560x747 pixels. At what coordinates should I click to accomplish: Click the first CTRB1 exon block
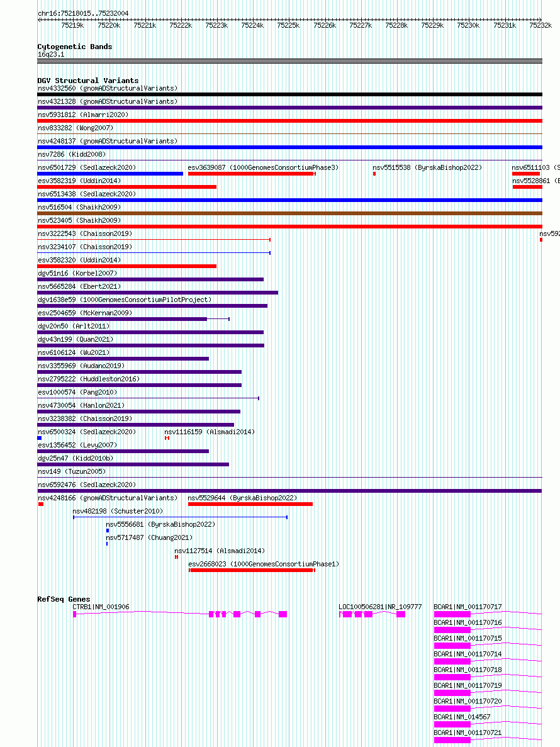coord(75,615)
